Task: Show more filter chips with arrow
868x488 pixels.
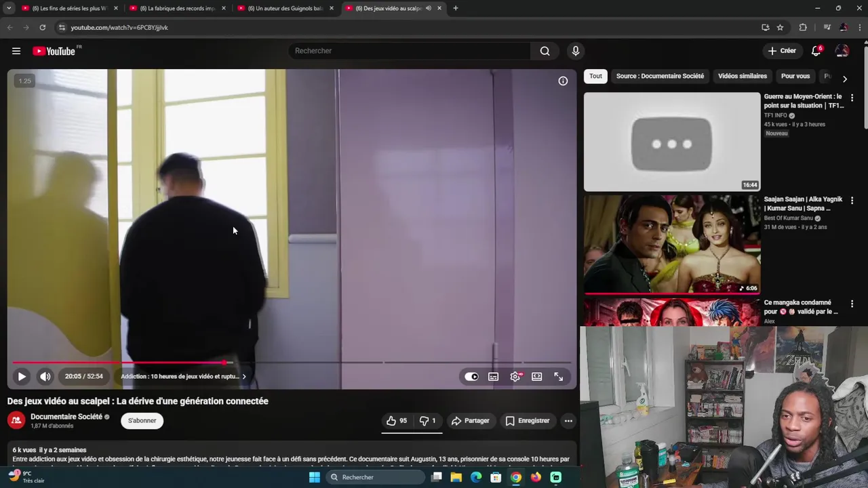Action: click(x=844, y=79)
